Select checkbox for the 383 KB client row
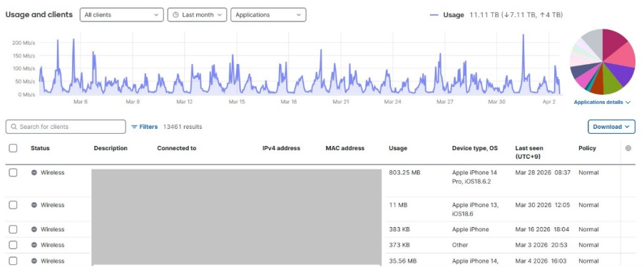 click(13, 229)
